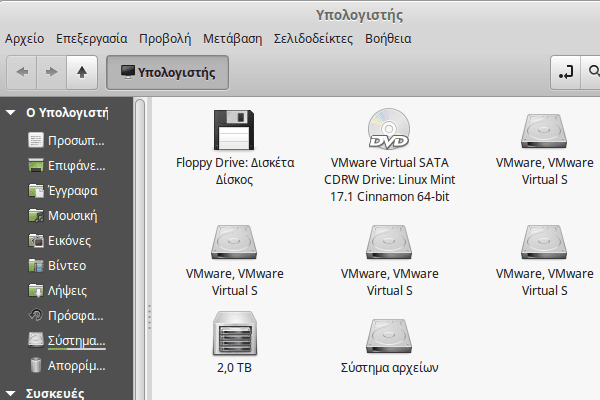Open search with magnifier icon

point(592,72)
